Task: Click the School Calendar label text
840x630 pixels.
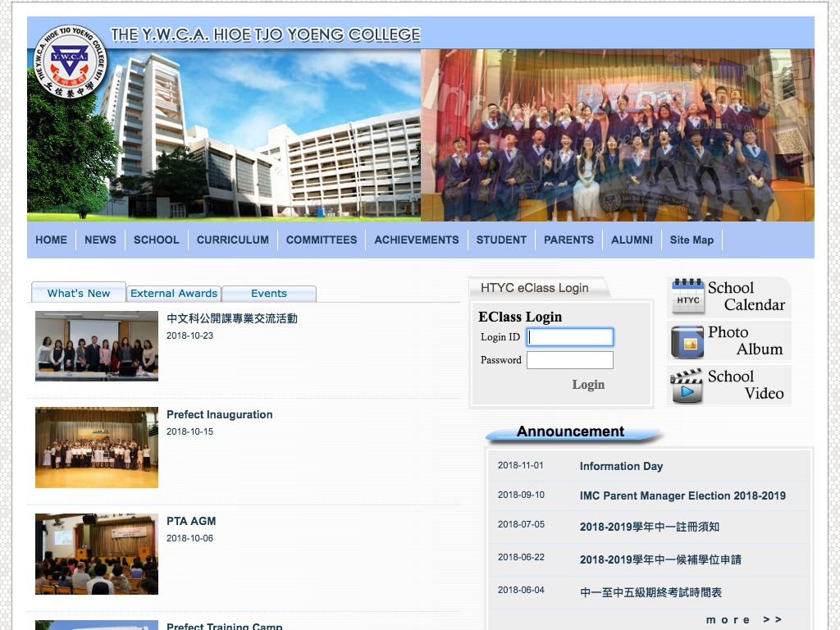Action: pyautogui.click(x=746, y=296)
